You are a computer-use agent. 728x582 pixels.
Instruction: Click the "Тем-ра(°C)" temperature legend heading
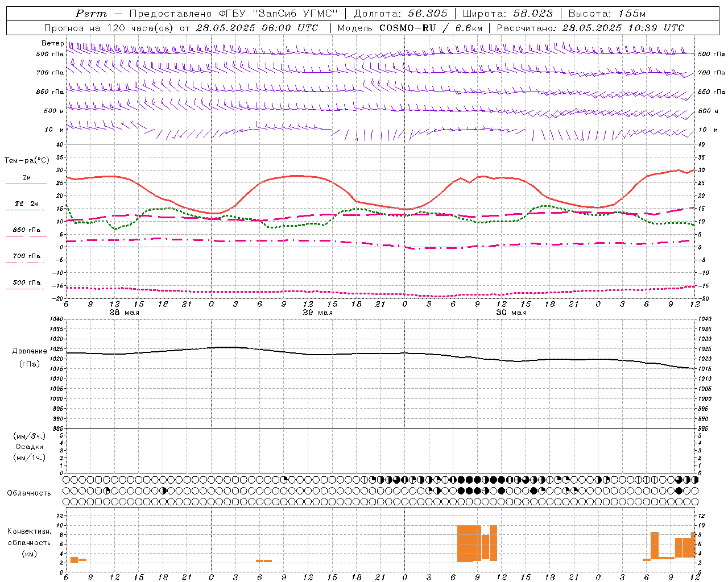pyautogui.click(x=27, y=161)
